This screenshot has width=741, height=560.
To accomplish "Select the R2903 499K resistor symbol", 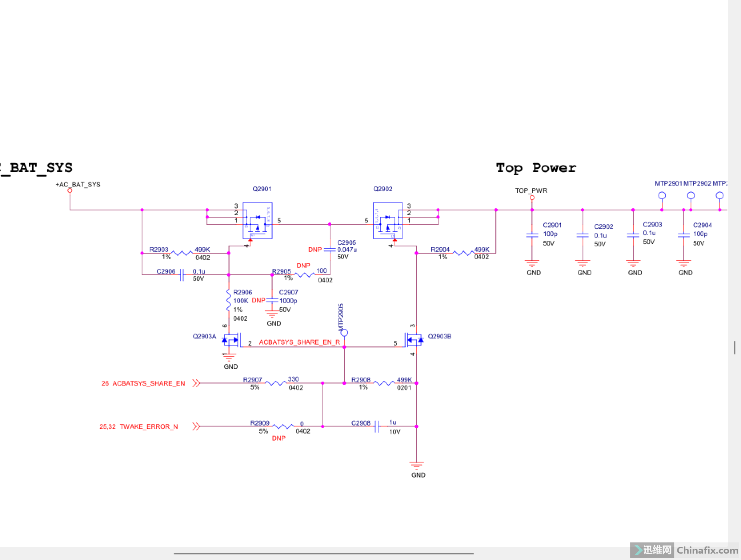I will 182,253.
